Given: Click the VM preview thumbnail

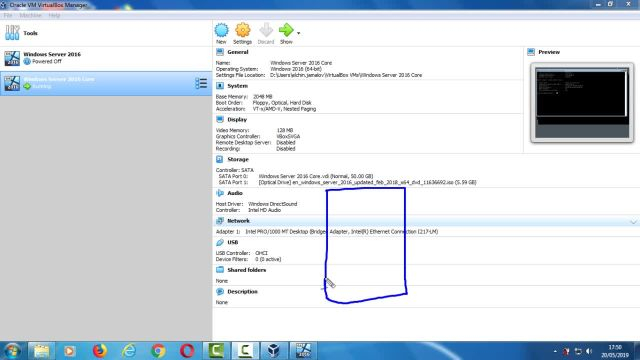Looking at the screenshot, I should click(582, 102).
